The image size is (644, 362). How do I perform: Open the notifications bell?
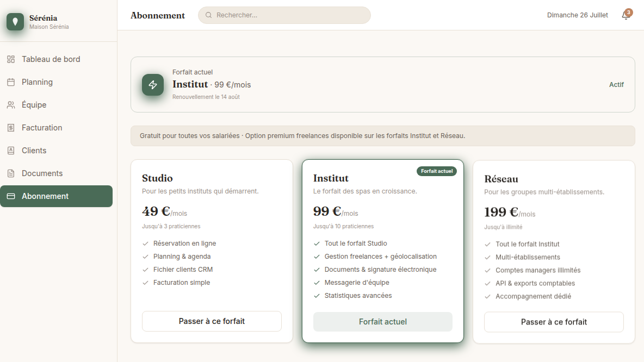(626, 15)
